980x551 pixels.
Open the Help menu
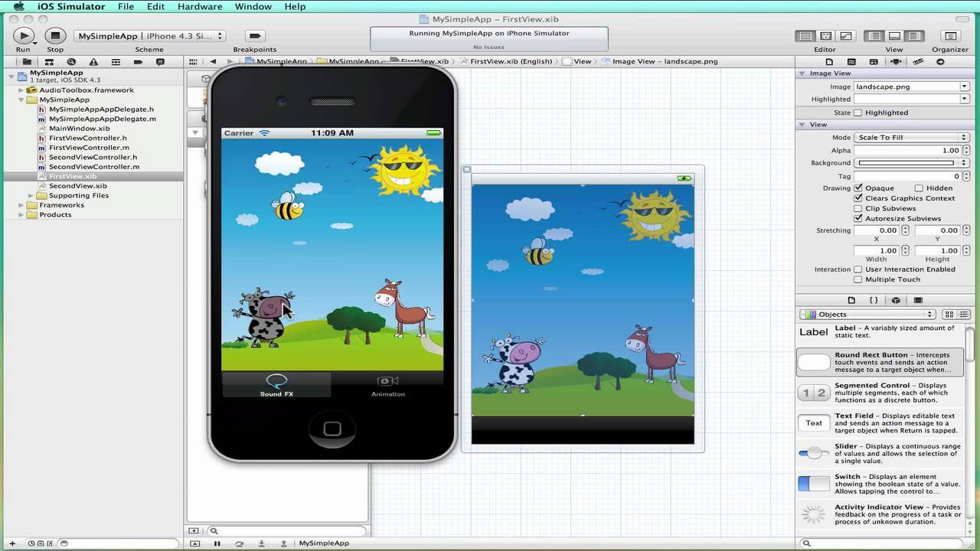295,6
